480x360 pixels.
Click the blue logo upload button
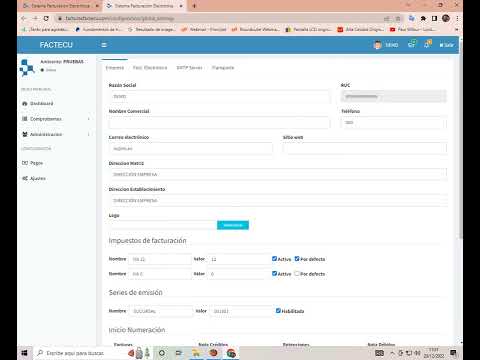pyautogui.click(x=233, y=225)
